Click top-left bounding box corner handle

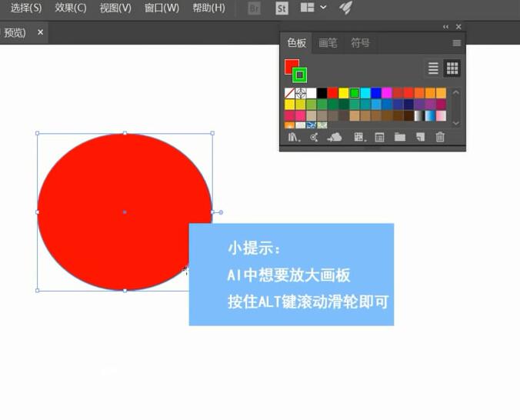(37, 133)
